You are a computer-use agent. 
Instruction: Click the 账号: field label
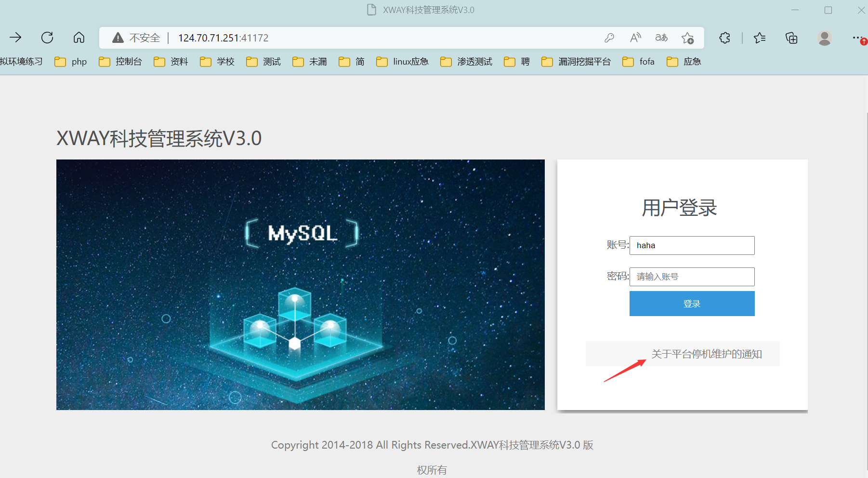coord(618,245)
